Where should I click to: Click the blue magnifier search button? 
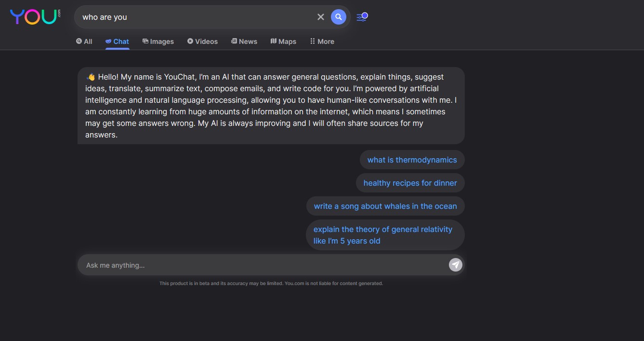pyautogui.click(x=339, y=17)
